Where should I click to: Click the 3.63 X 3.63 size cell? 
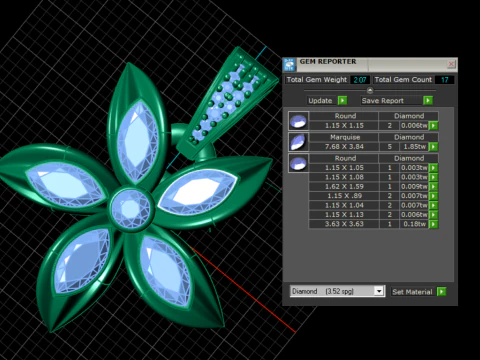point(344,224)
